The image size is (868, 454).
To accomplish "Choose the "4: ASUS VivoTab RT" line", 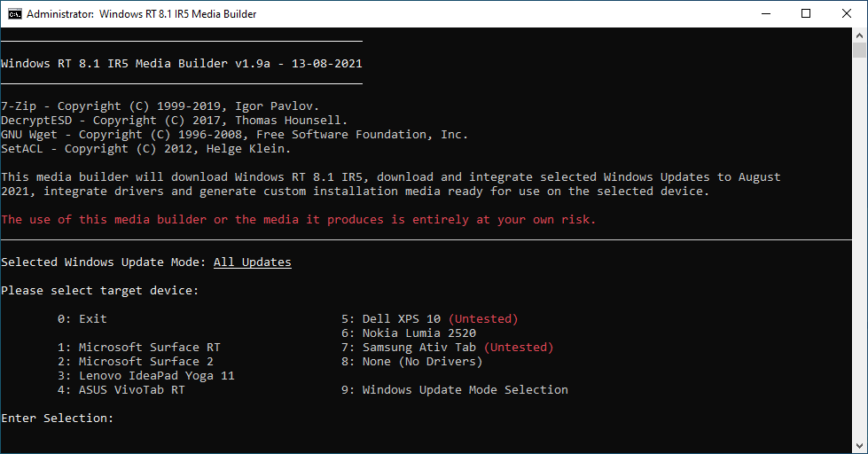I will 121,390.
